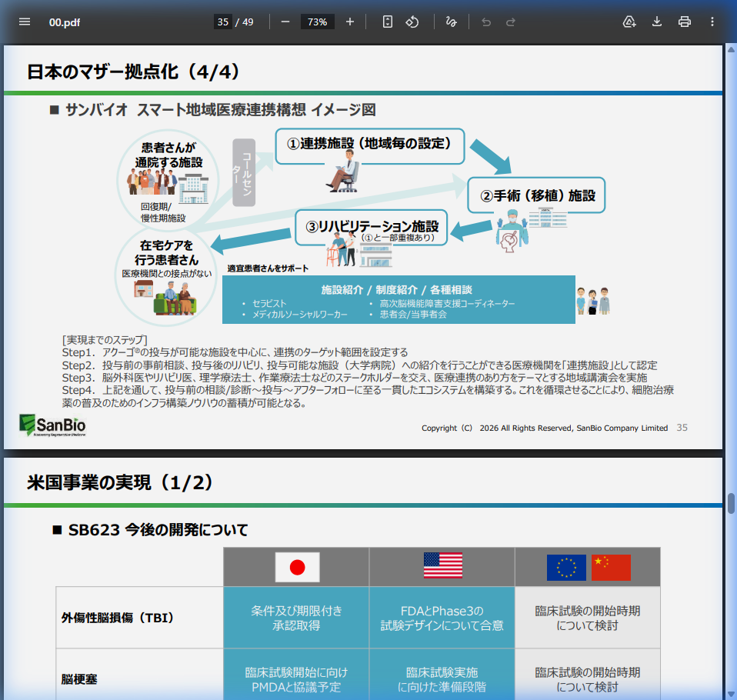Redo the annotation
This screenshot has height=700, width=737.
(x=511, y=22)
